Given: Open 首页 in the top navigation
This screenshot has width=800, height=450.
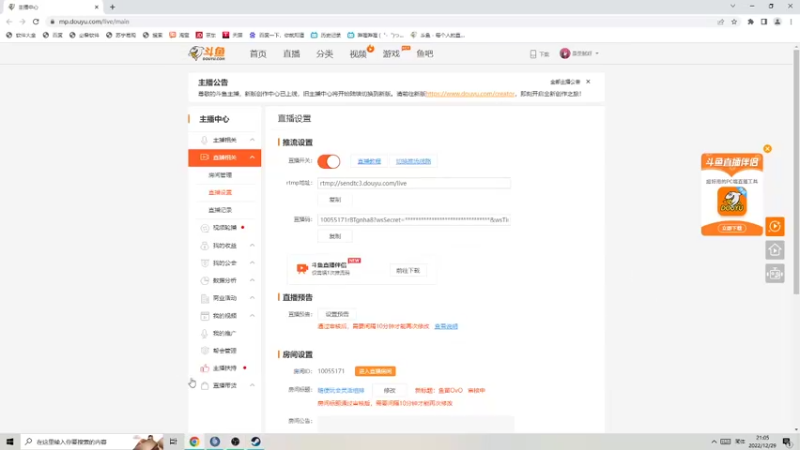Looking at the screenshot, I should (258, 54).
